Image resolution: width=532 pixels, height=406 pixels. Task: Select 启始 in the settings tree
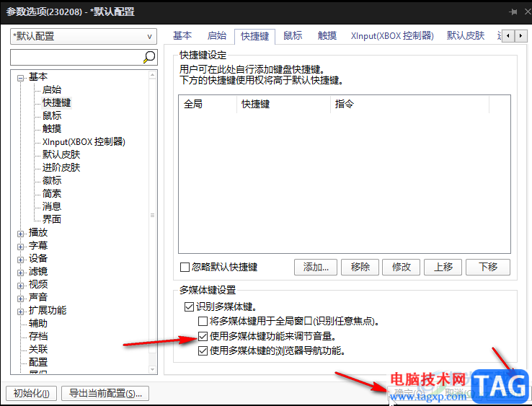coord(52,89)
